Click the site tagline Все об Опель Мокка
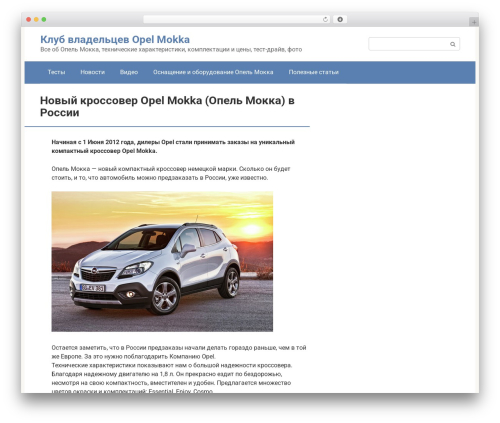 [x=171, y=49]
